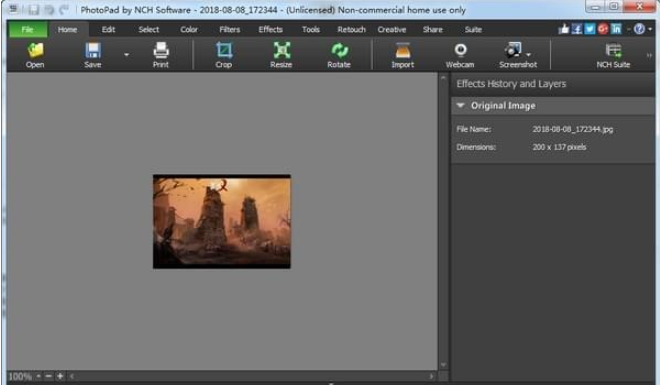The width and height of the screenshot is (660, 385).
Task: Switch to the Tools tab
Action: [x=311, y=29]
